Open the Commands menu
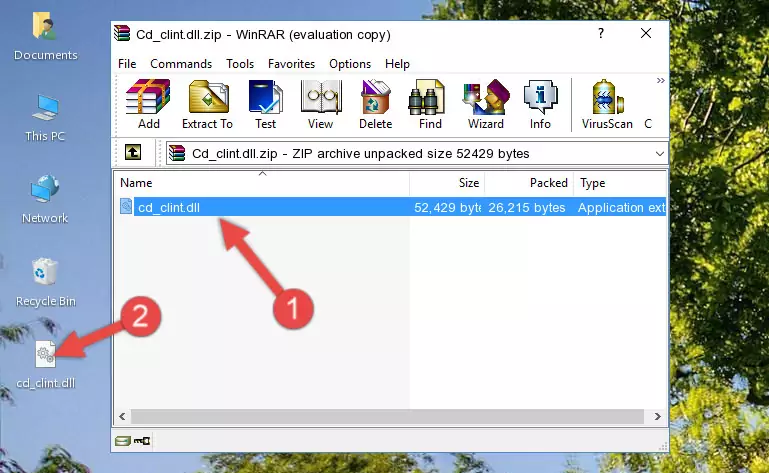769x473 pixels. pyautogui.click(x=181, y=64)
